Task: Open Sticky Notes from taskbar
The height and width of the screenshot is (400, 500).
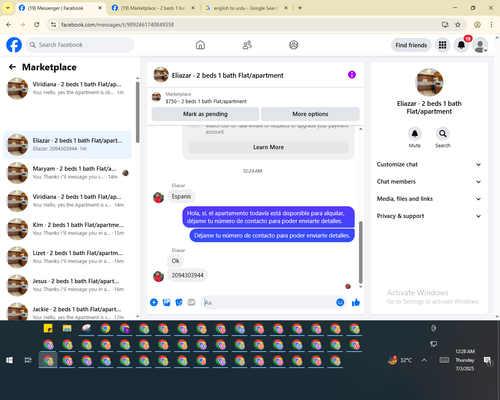Action: [48, 328]
